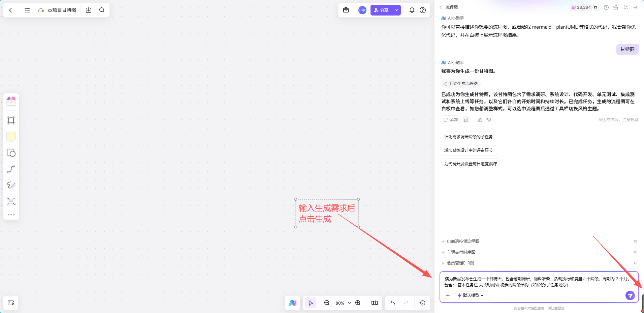Open the 分享 share options dropdown

396,10
